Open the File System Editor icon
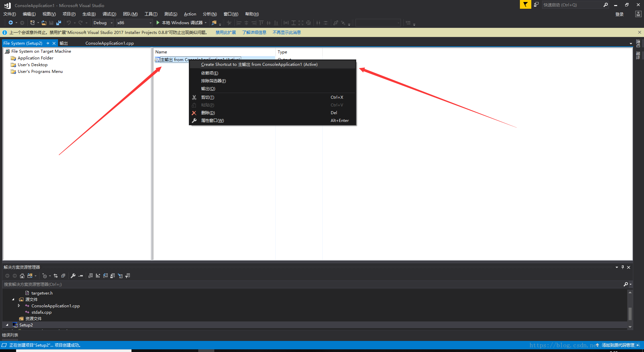Screen dimensions: 644x352 (91, 276)
